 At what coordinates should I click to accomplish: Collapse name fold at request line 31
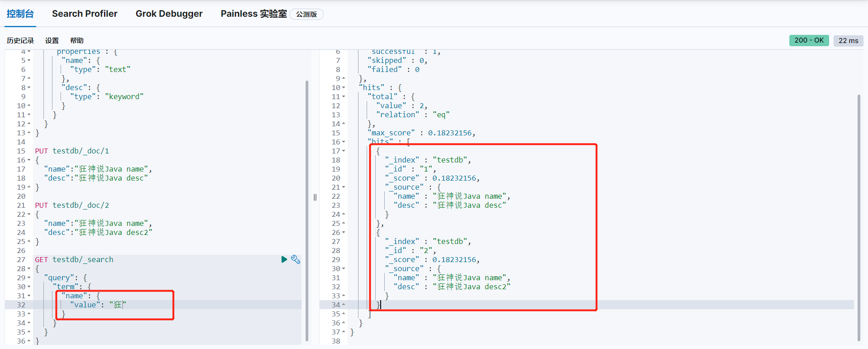(29, 296)
